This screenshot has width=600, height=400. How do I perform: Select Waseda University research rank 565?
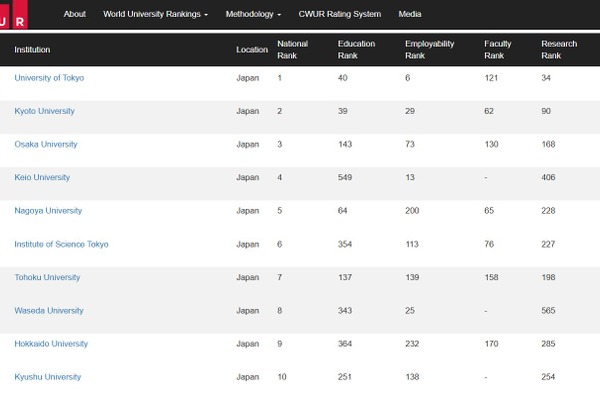point(548,310)
